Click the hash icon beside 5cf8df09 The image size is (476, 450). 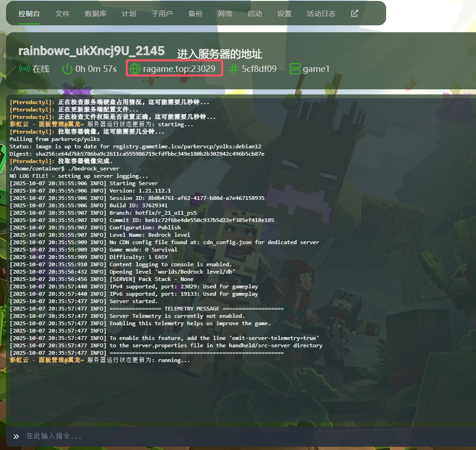point(234,69)
